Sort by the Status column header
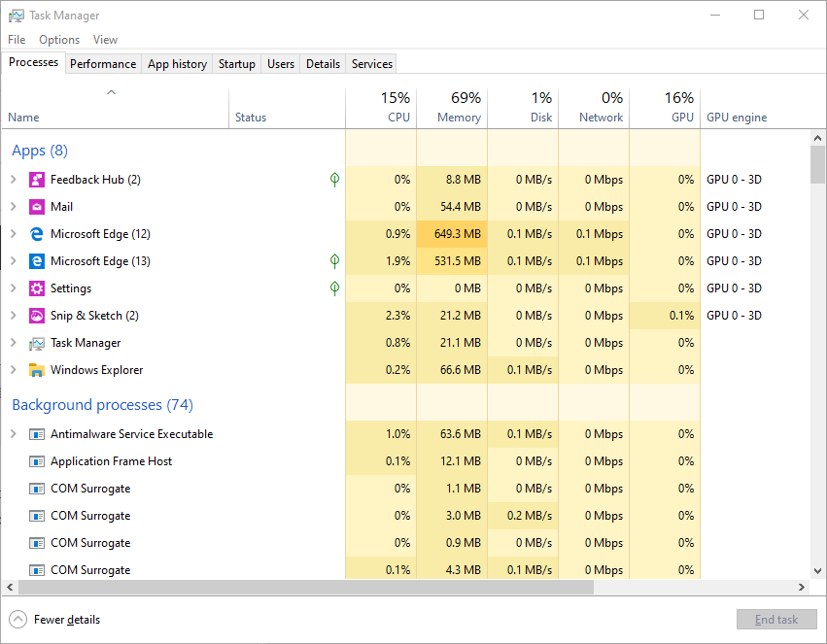Image resolution: width=827 pixels, height=644 pixels. [287, 108]
